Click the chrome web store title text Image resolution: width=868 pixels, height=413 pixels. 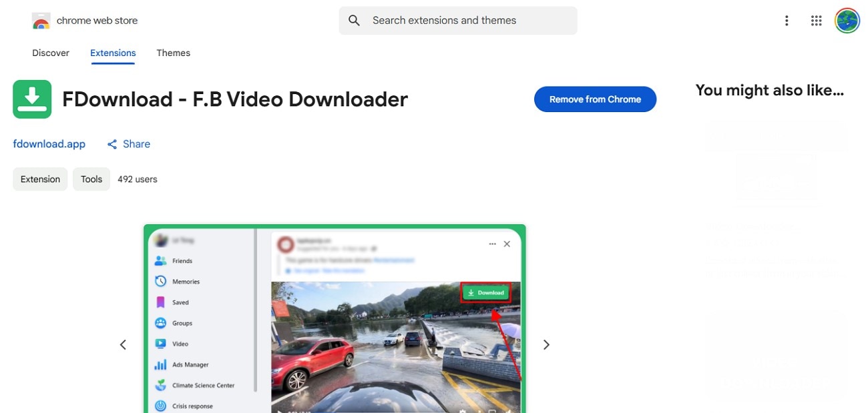97,21
